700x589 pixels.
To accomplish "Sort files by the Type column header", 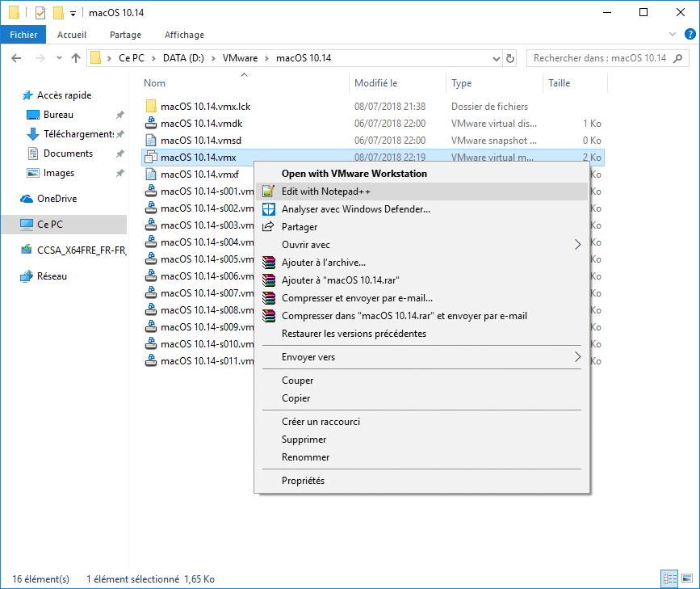I will click(x=462, y=83).
